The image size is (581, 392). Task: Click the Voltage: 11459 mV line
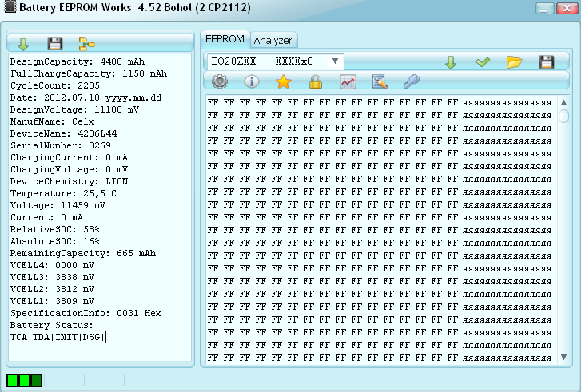(58, 205)
